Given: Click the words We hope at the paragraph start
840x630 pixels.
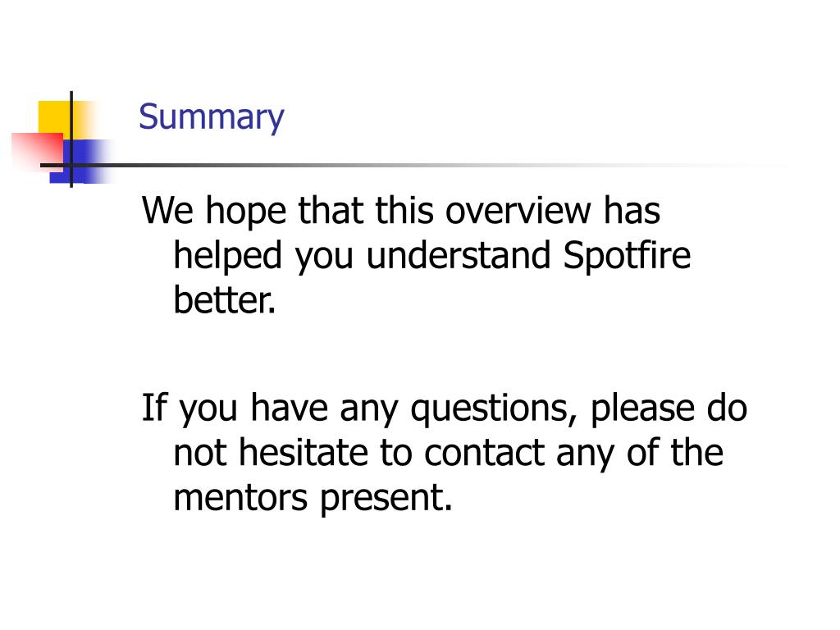Looking at the screenshot, I should click(x=214, y=212).
